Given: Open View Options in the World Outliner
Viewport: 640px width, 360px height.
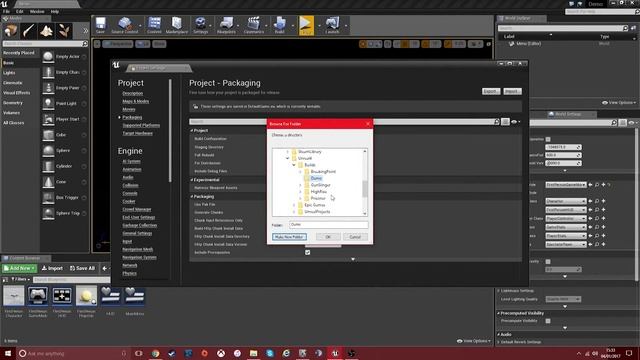Looking at the screenshot, I should (x=619, y=103).
